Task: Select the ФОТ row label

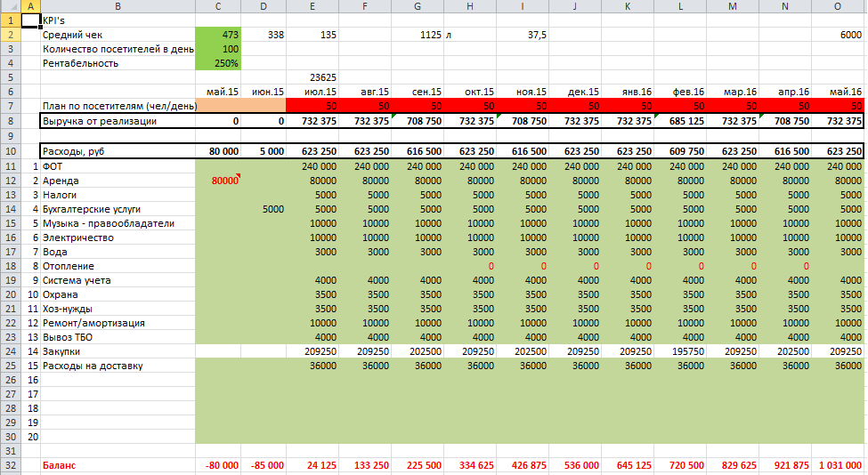Action: click(x=118, y=166)
